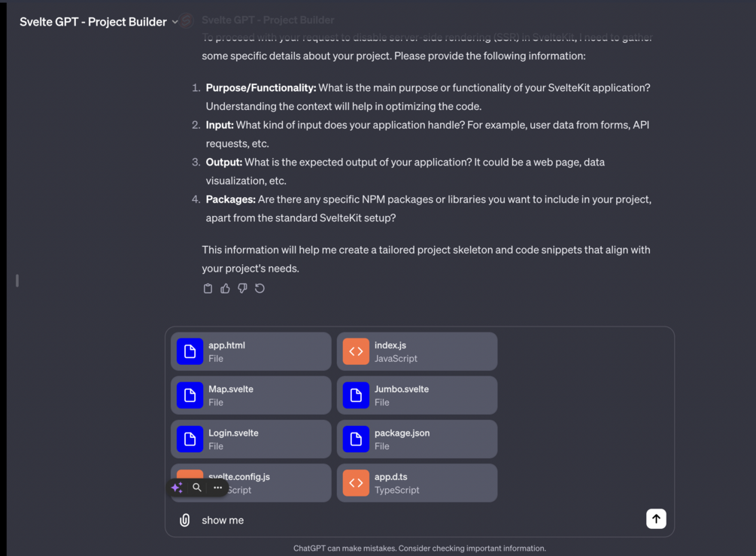Click the paperclip attach file icon
This screenshot has height=556, width=756.
click(184, 520)
